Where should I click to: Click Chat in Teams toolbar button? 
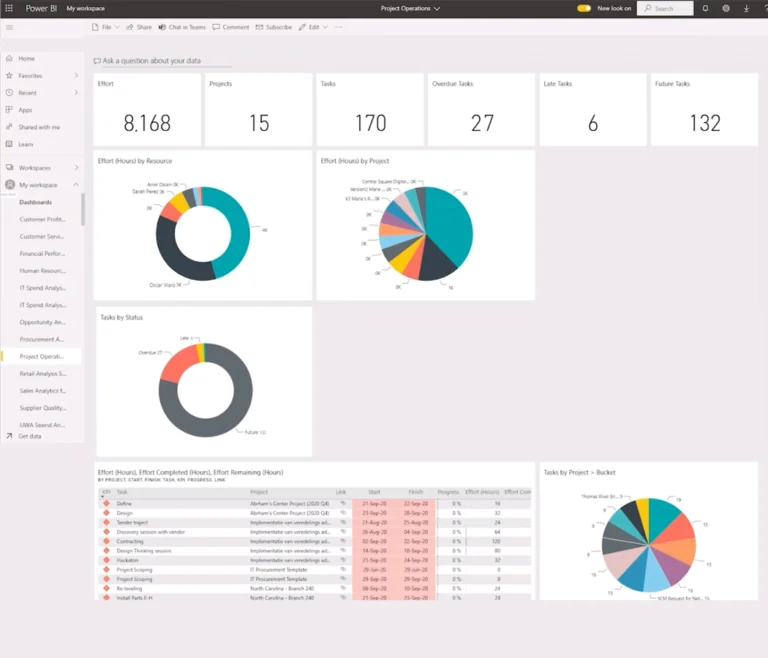(182, 27)
